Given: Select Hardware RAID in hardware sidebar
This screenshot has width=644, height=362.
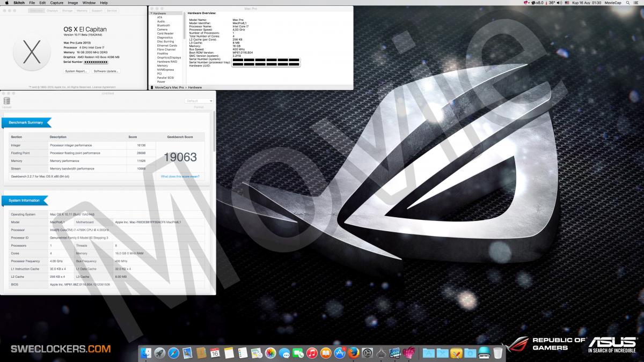Looking at the screenshot, I should [x=167, y=61].
